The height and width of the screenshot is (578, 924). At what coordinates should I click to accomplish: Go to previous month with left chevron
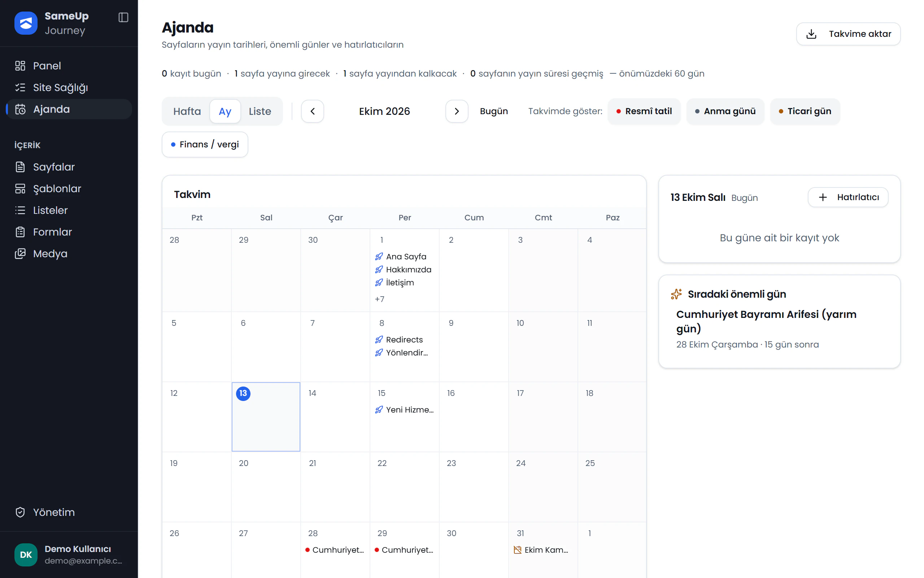[x=312, y=111]
